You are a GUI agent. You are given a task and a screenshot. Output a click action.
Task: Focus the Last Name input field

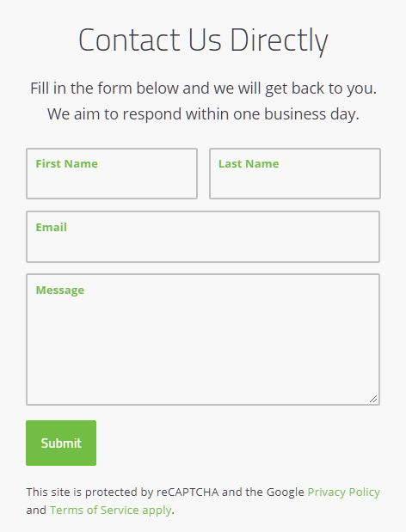pyautogui.click(x=295, y=174)
